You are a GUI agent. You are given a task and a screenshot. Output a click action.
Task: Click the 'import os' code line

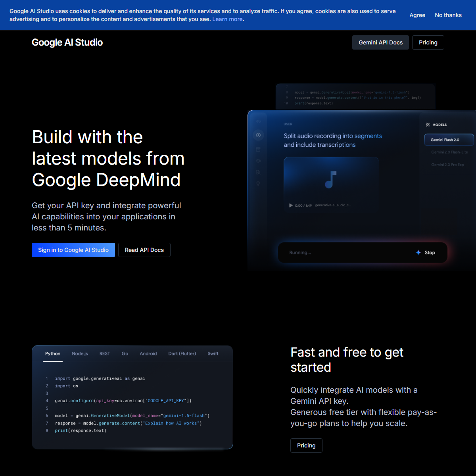(67, 386)
